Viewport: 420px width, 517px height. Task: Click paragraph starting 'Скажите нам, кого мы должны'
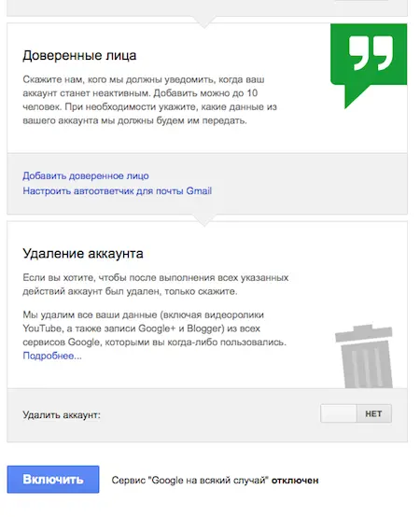(x=150, y=100)
